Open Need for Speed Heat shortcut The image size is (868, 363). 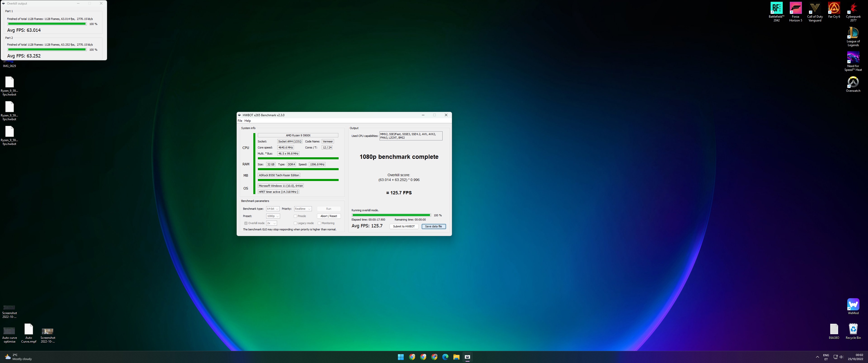(853, 61)
